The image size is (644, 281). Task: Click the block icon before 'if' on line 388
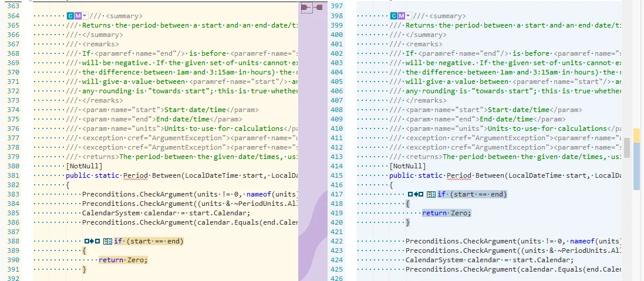[x=107, y=241]
